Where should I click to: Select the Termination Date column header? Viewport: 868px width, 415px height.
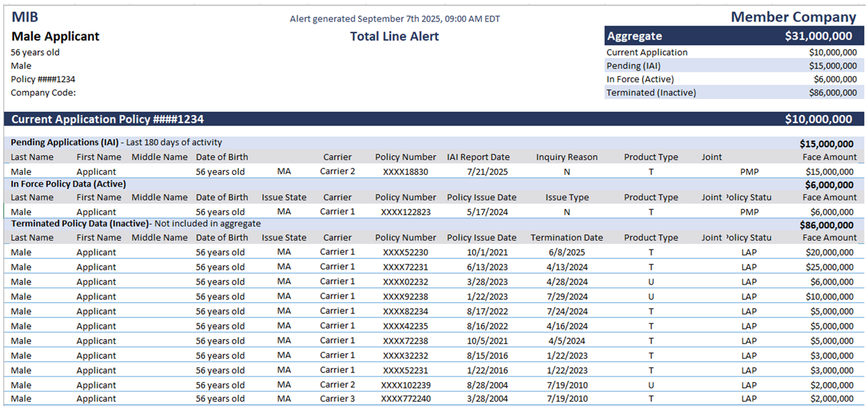tap(567, 237)
